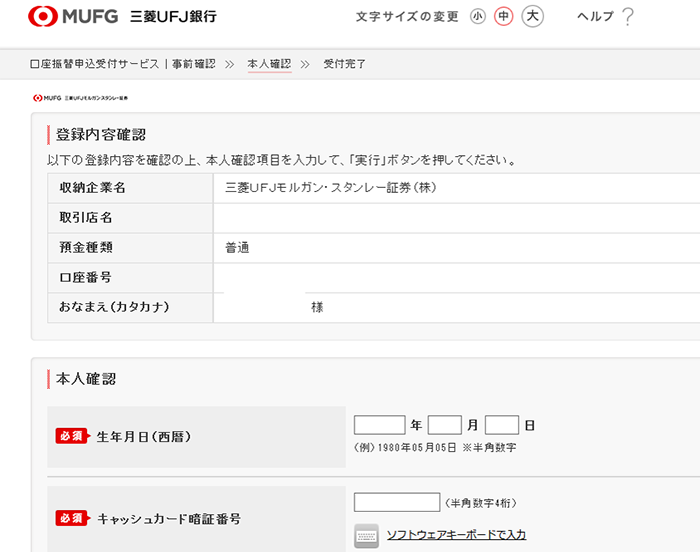This screenshot has width=700, height=552.
Task: Open the ヘルプ help link
Action: [x=596, y=17]
